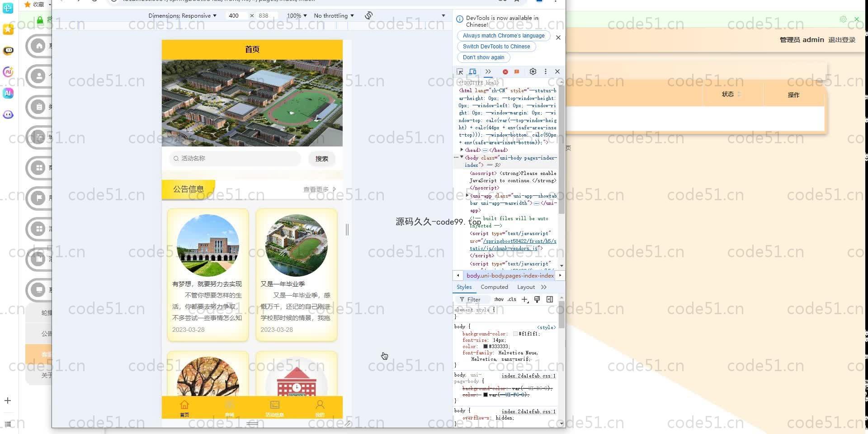The image size is (868, 434).
Task: Click the breadcrumb left scroll arrow
Action: coord(458,275)
